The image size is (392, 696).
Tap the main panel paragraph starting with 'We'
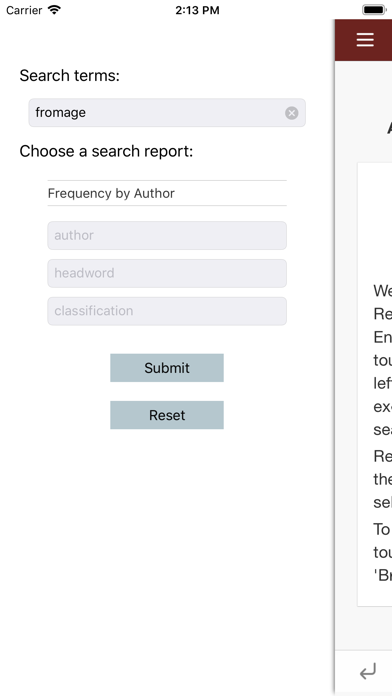click(383, 360)
